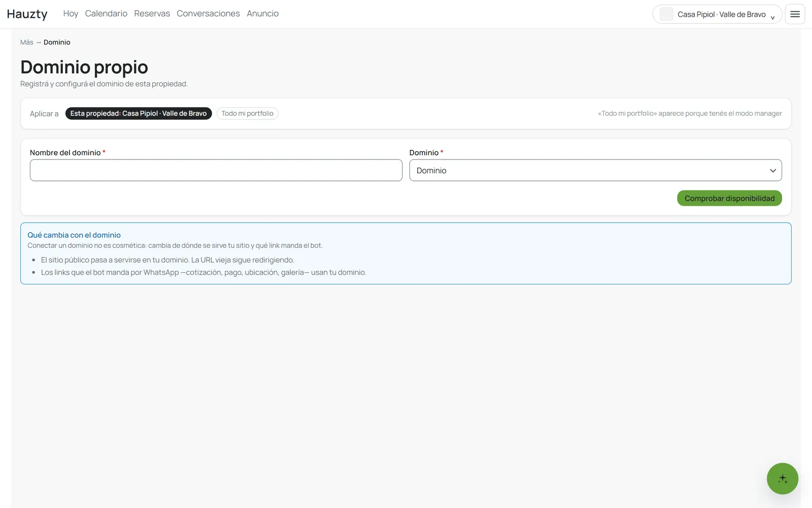Image resolution: width=812 pixels, height=508 pixels.
Task: Select Esta propiedad: Casa Pipiol scope
Action: 139,113
